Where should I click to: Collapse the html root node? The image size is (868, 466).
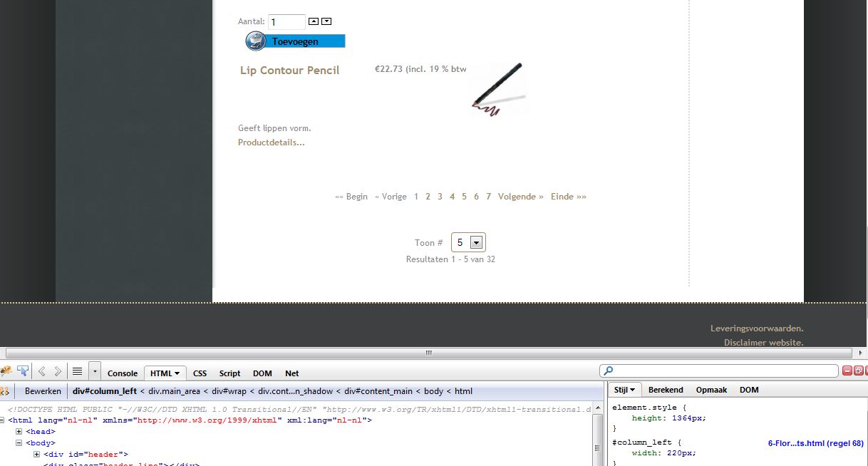[x=2, y=420]
